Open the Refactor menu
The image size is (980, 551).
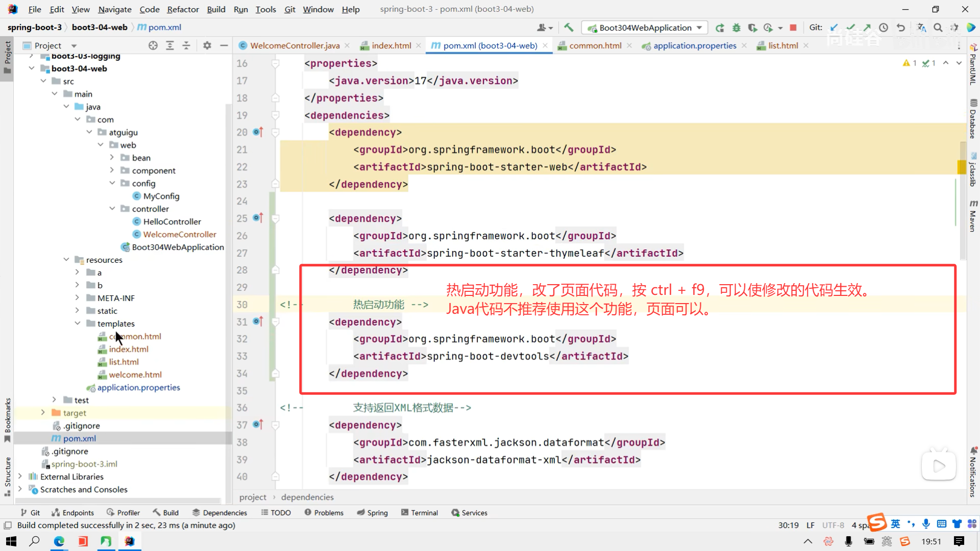183,9
